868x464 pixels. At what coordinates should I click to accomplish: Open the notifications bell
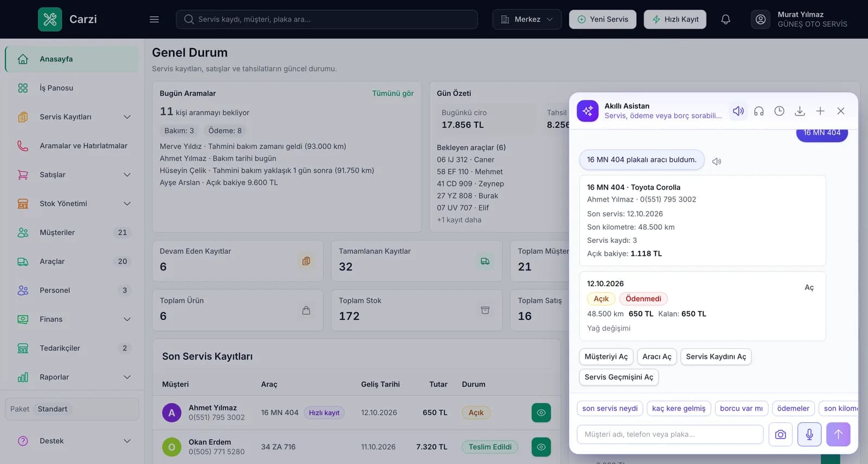(x=725, y=20)
